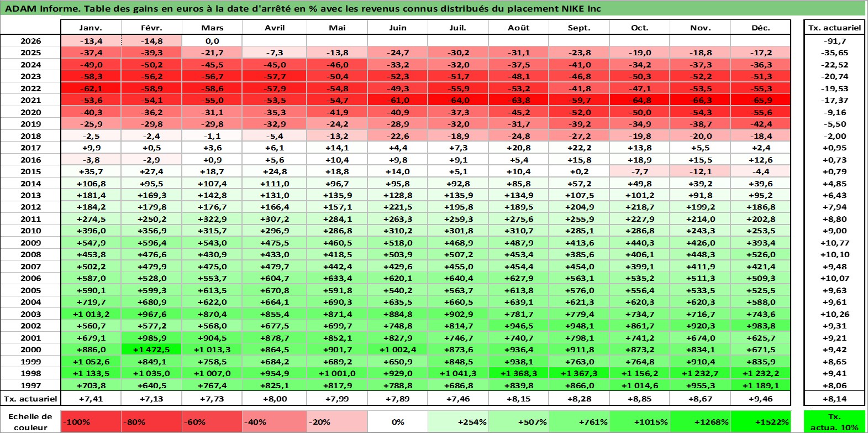Click the cell with value +526,0
The width and height of the screenshot is (868, 433).
[x=761, y=254]
